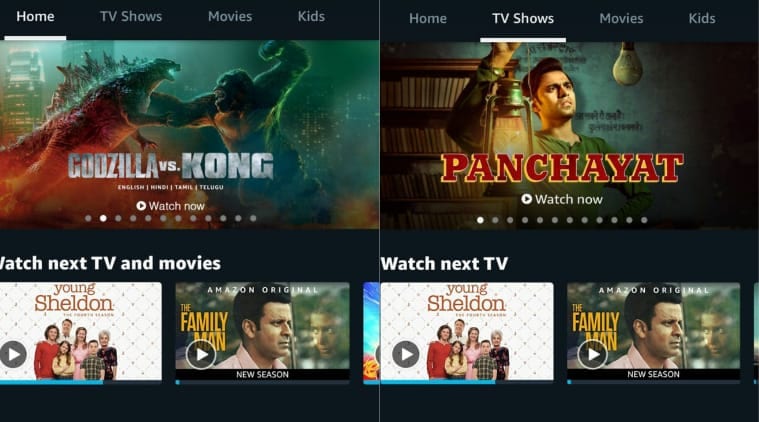Select second carousel dot on Panchayat banner
The height and width of the screenshot is (422, 759).
coord(495,220)
